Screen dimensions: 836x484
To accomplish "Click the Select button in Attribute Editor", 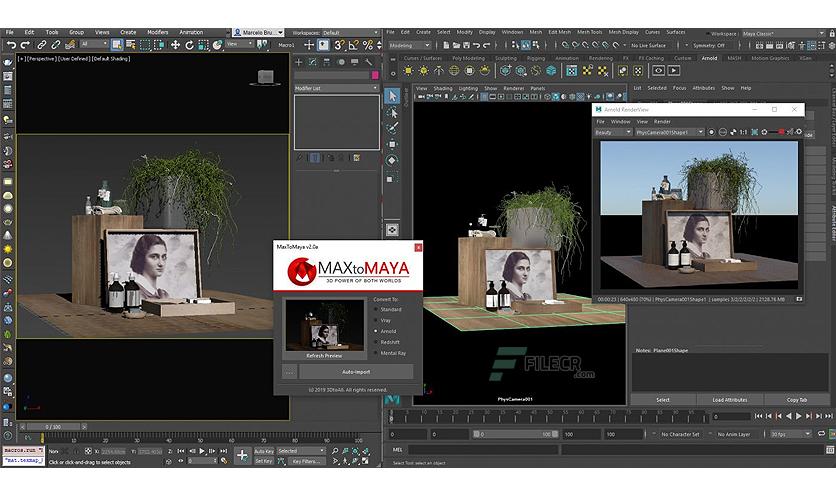I will 663,399.
